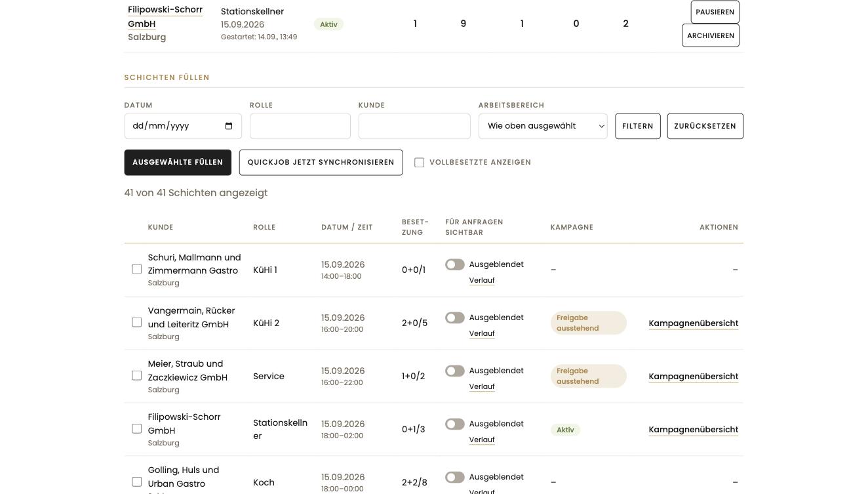
Task: Click Ausgewählte füllen button
Action: coord(178,162)
